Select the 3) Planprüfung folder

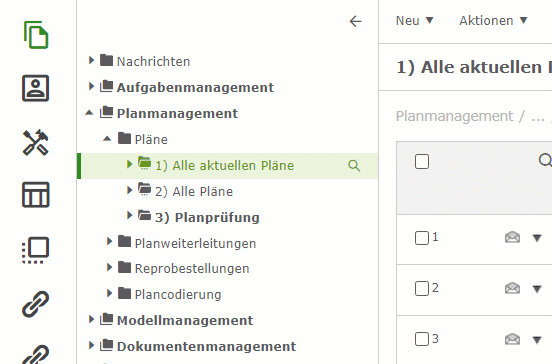(207, 218)
